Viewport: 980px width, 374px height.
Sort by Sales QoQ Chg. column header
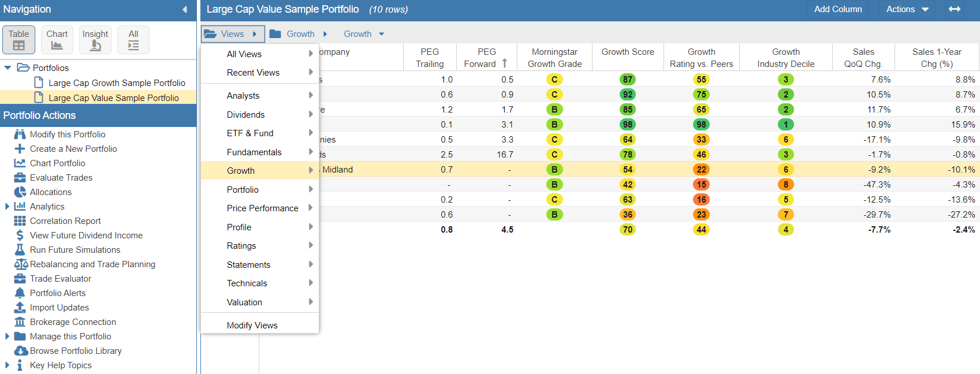pyautogui.click(x=863, y=58)
